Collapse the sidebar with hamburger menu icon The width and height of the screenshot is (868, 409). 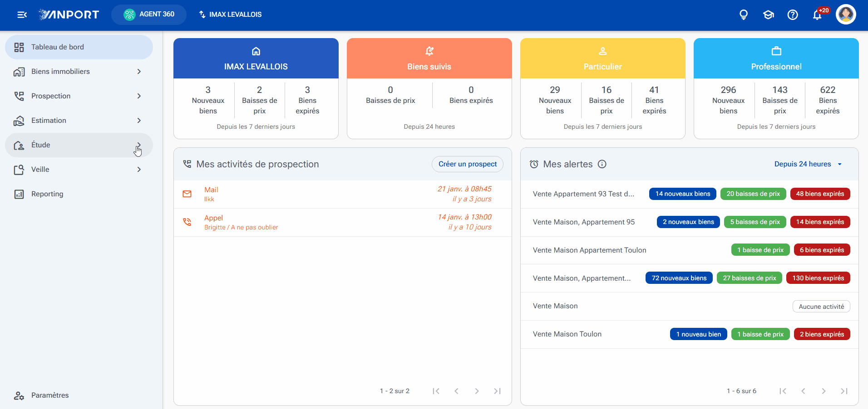[22, 15]
